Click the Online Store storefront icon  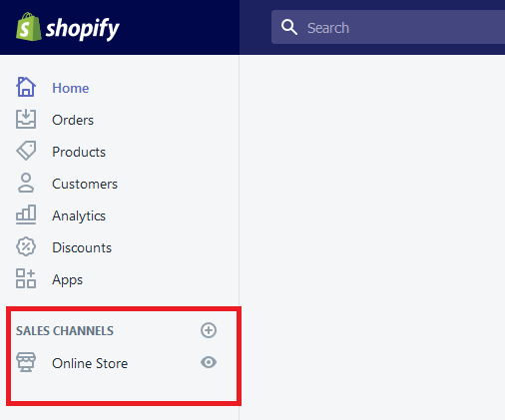tap(26, 362)
